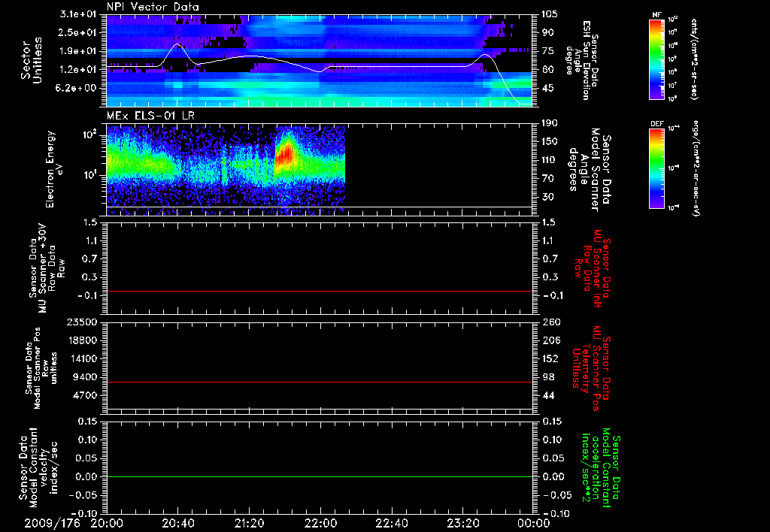Click the NF number flux color bar
Image resolution: width=770 pixels, height=532 pixels.
[657, 59]
